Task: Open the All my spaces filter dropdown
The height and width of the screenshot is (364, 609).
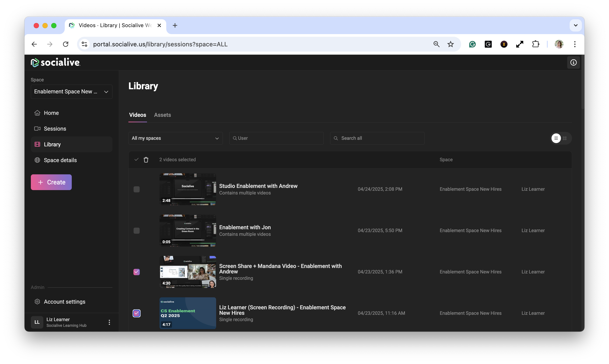Action: [175, 138]
